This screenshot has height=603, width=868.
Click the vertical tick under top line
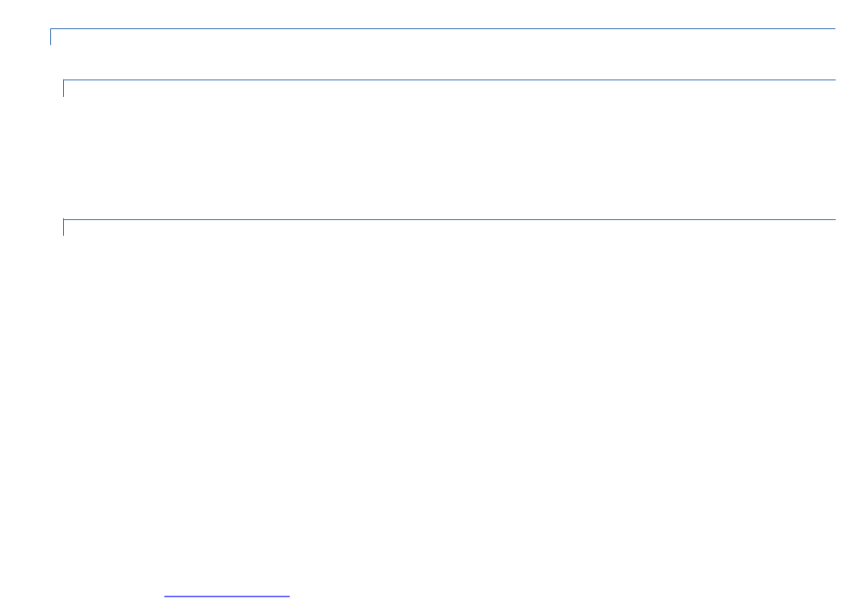51,37
